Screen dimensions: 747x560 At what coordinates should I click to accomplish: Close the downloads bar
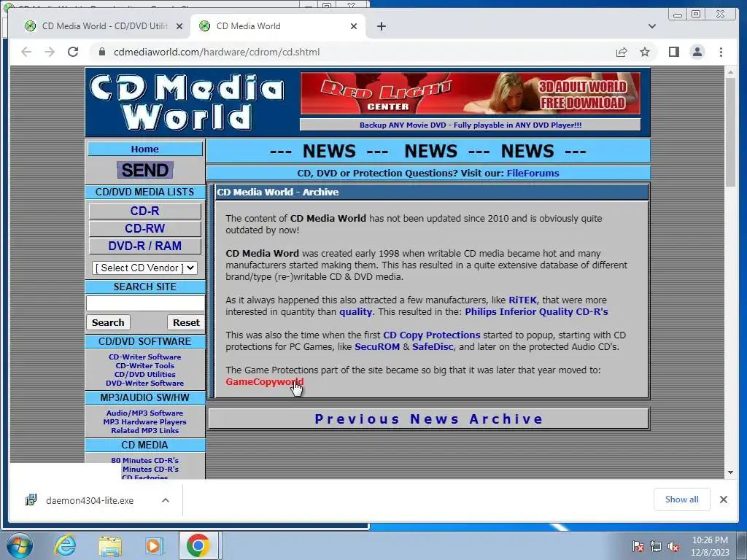tap(723, 499)
